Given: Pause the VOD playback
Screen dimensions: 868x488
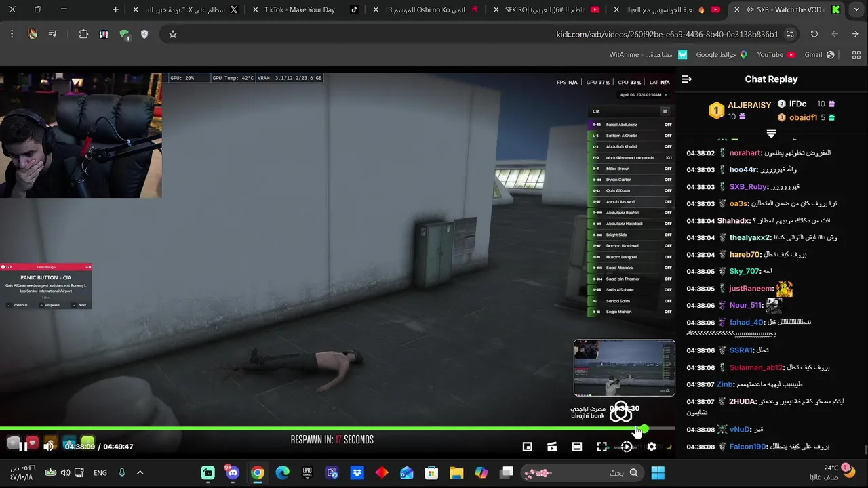Looking at the screenshot, I should pos(23,446).
